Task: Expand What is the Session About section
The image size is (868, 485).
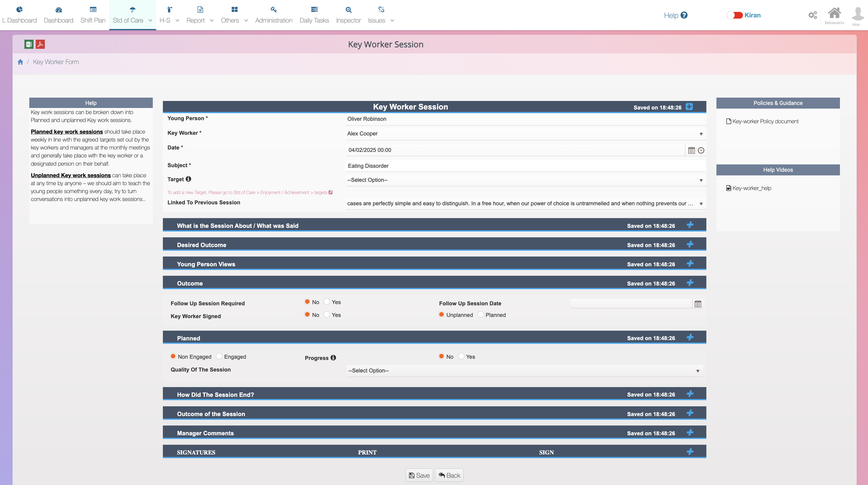Action: 690,225
